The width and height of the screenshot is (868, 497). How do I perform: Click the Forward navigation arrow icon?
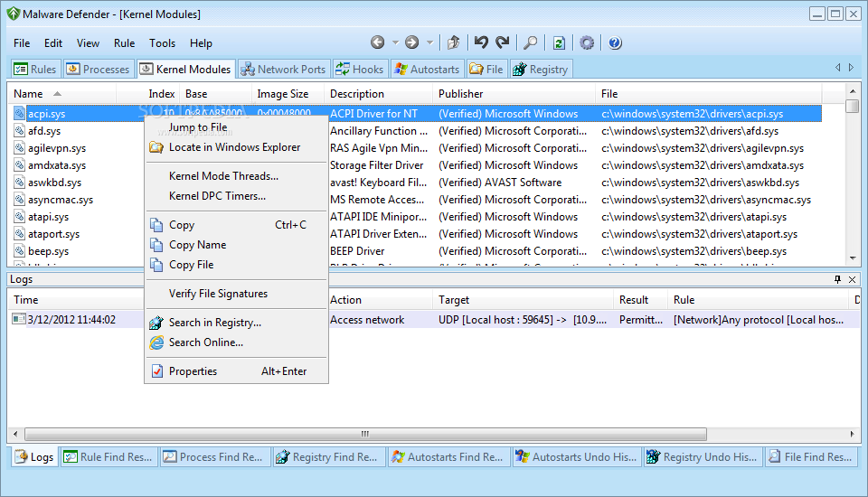412,42
